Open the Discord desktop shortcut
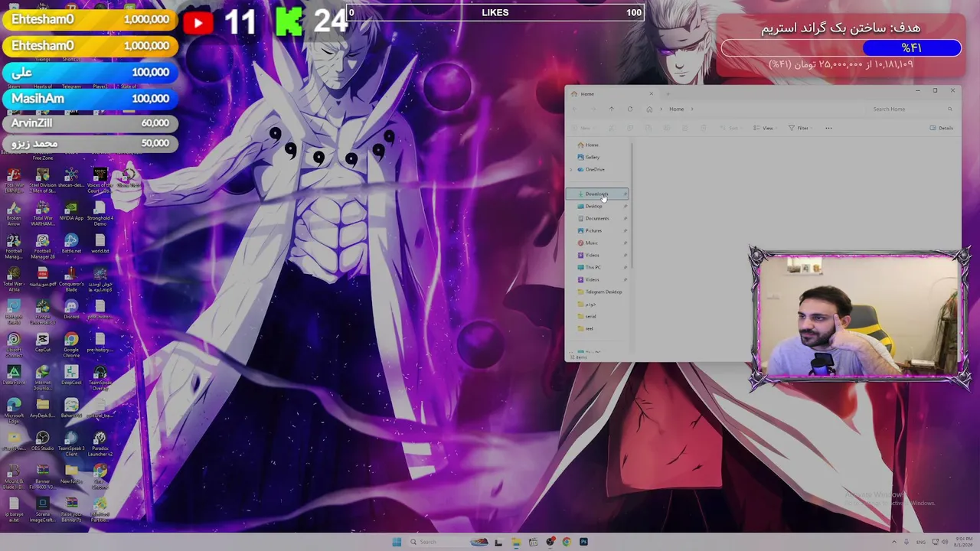The image size is (980, 551). tap(71, 309)
